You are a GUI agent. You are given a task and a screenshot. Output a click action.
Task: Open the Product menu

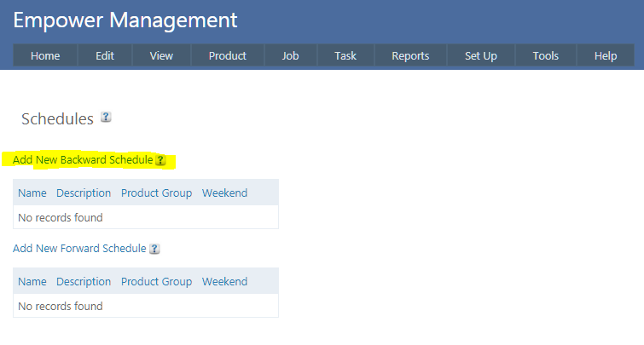[x=228, y=55]
